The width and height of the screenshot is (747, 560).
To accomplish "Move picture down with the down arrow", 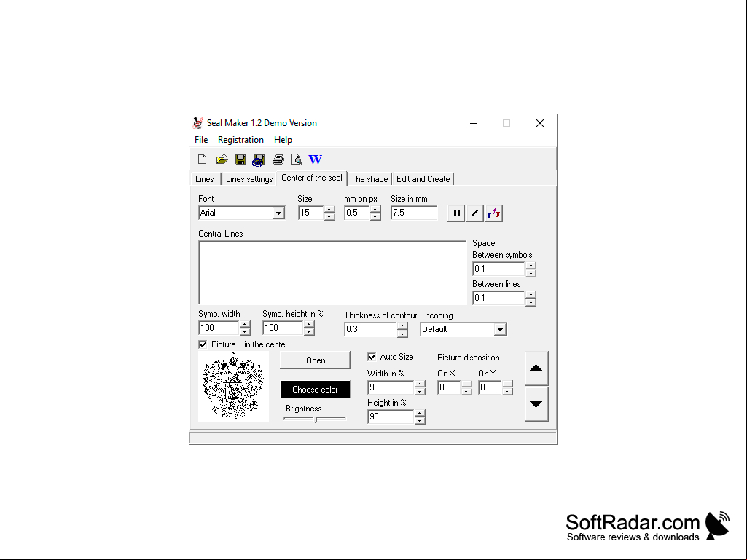I will 536,404.
